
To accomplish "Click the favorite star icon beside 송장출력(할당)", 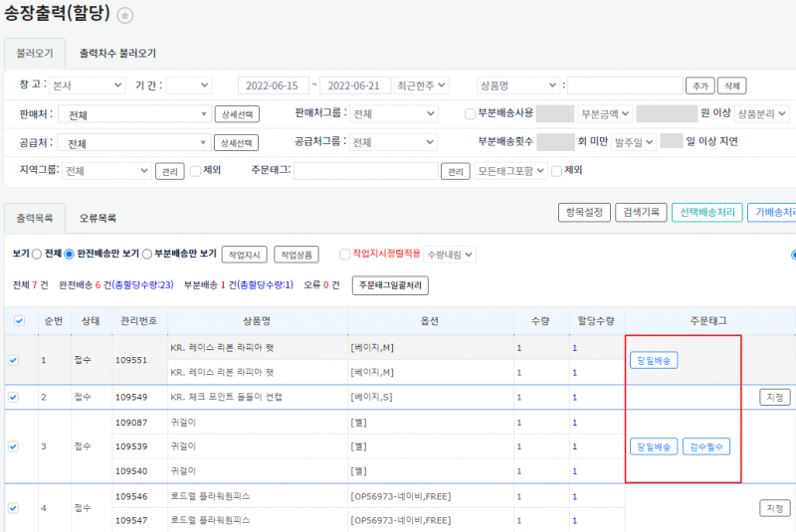I will (x=125, y=15).
